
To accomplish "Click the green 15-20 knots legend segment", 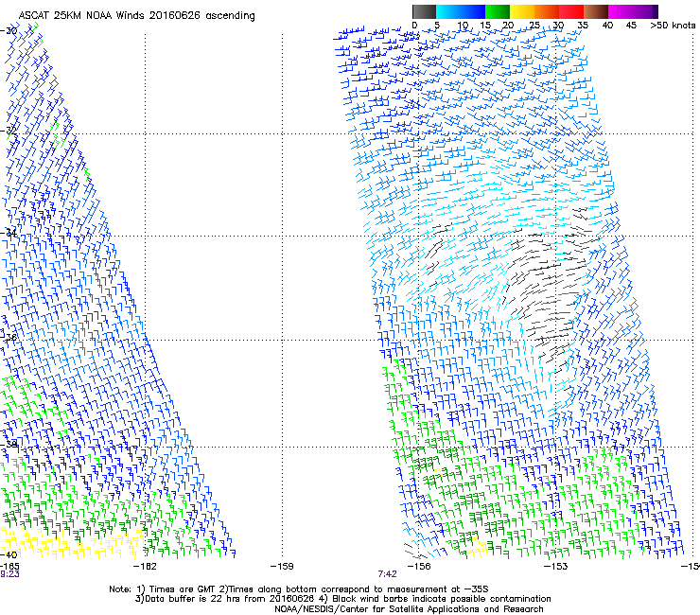I will coord(498,12).
